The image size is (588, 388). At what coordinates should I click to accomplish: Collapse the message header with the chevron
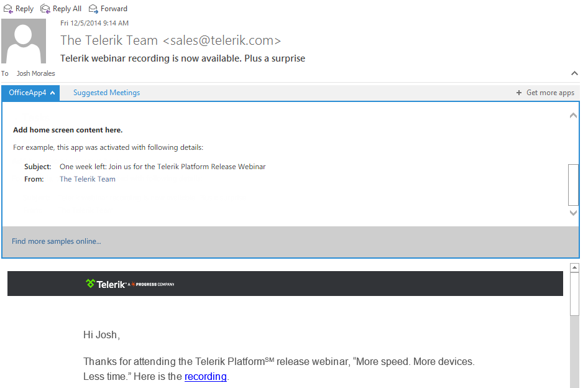click(x=575, y=73)
